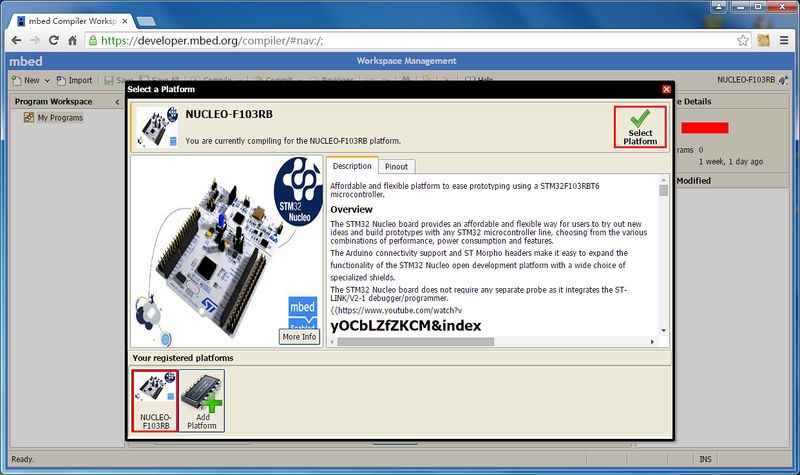Click the NUCLEO-F103RB dialog title text
800x475 pixels.
pyautogui.click(x=229, y=114)
